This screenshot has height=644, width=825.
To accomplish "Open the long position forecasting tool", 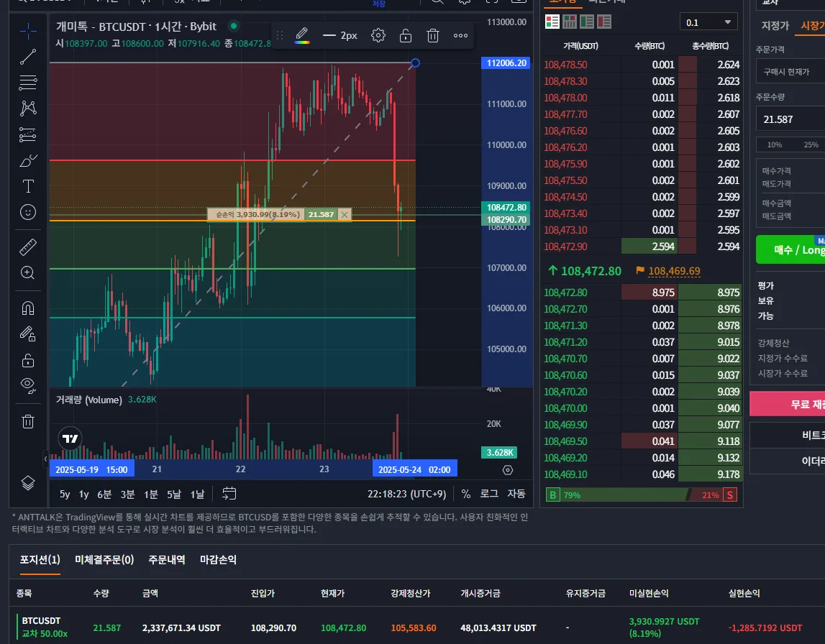I will click(x=28, y=134).
